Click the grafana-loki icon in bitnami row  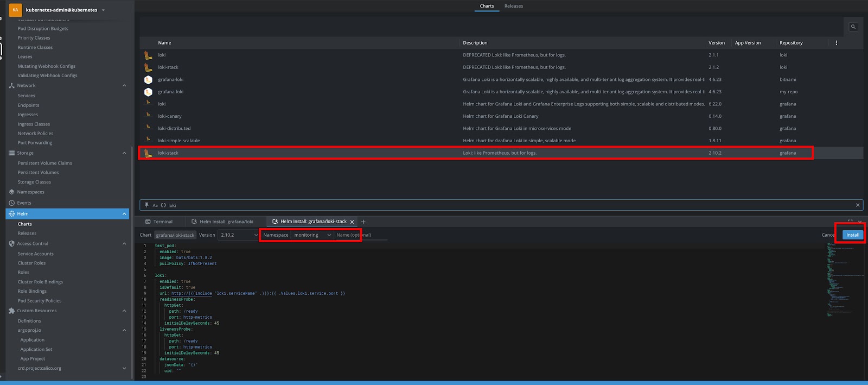148,79
